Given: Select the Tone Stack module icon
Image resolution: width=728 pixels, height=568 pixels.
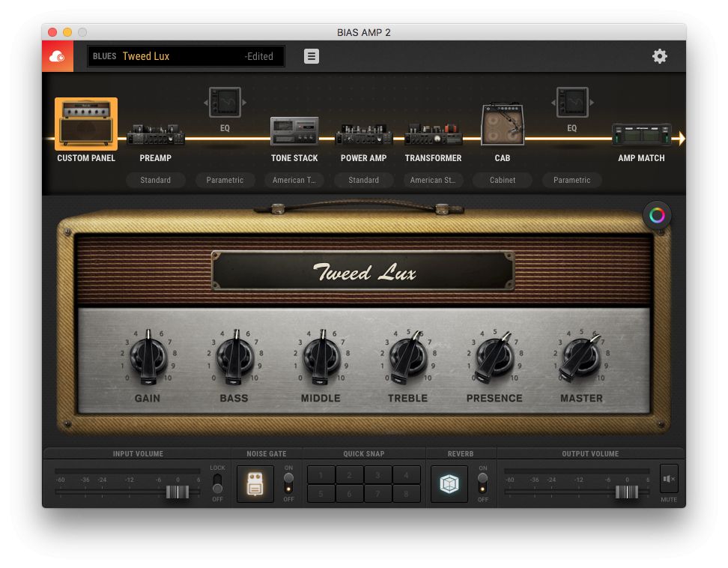Looking at the screenshot, I should click(x=294, y=132).
